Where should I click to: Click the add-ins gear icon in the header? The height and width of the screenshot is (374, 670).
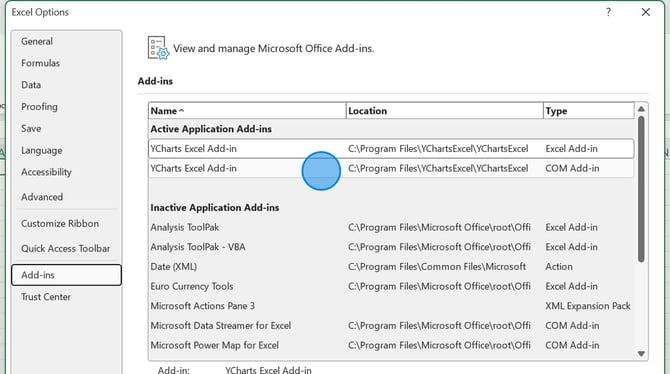[x=158, y=48]
